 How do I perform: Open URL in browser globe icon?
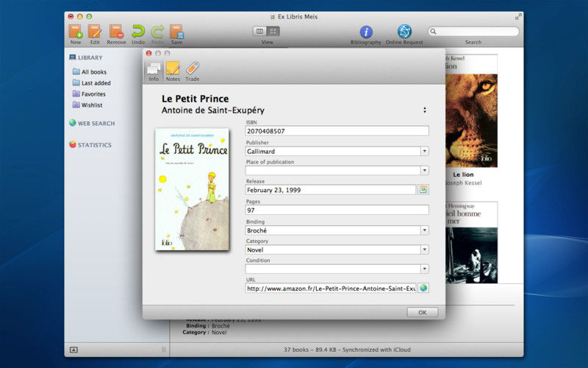click(x=423, y=288)
